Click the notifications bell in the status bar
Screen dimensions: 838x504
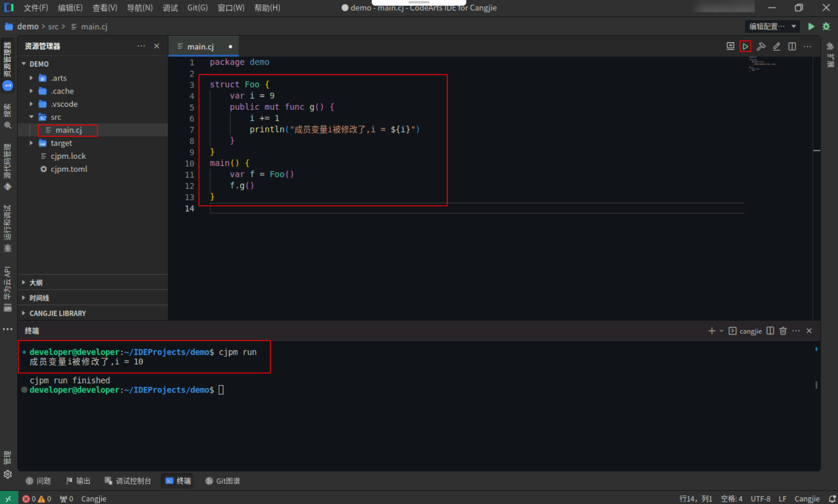[x=832, y=499]
